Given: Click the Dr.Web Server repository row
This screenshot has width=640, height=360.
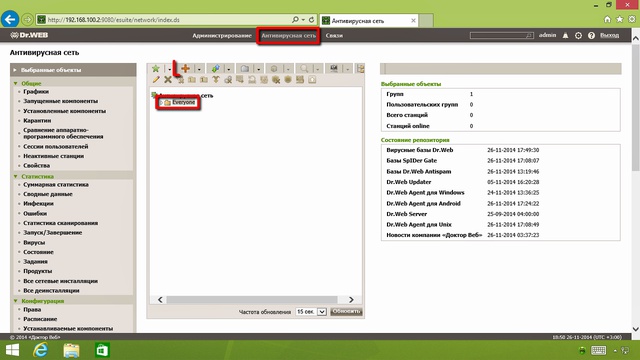Looking at the screenshot, I should 500,214.
